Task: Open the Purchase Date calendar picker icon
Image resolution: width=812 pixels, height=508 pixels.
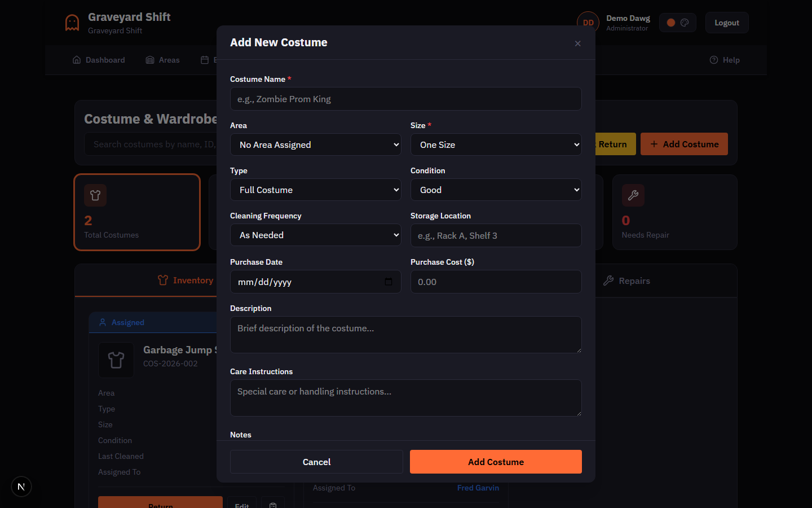Action: [389, 281]
